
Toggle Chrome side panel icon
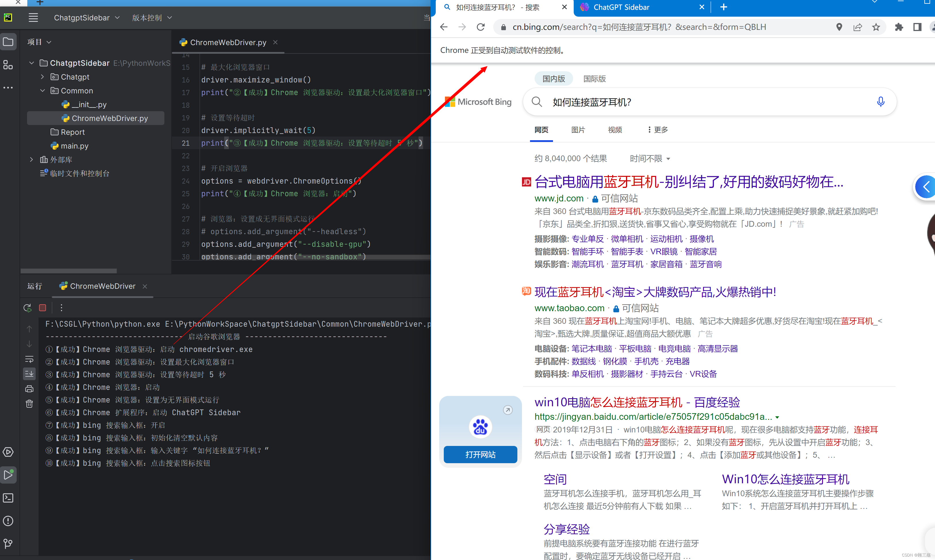pos(917,27)
